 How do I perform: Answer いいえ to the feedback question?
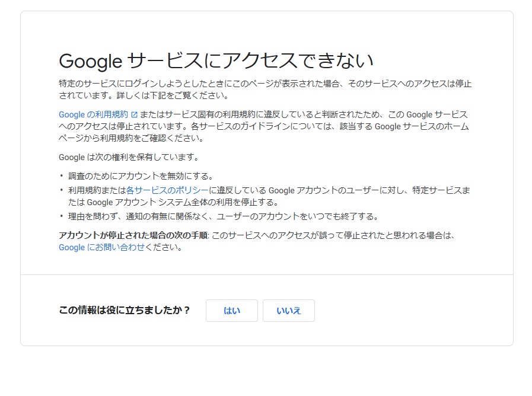click(x=289, y=311)
